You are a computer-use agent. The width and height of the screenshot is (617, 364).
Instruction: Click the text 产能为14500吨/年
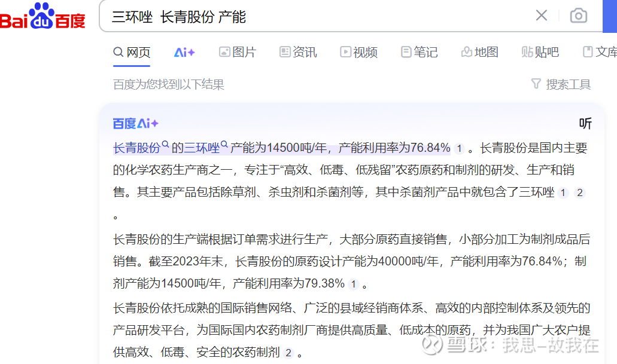point(279,148)
